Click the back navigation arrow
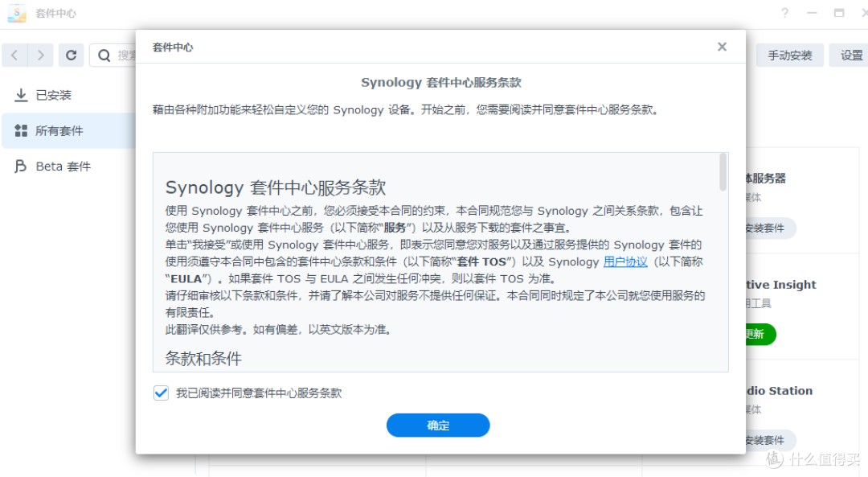 pyautogui.click(x=14, y=56)
